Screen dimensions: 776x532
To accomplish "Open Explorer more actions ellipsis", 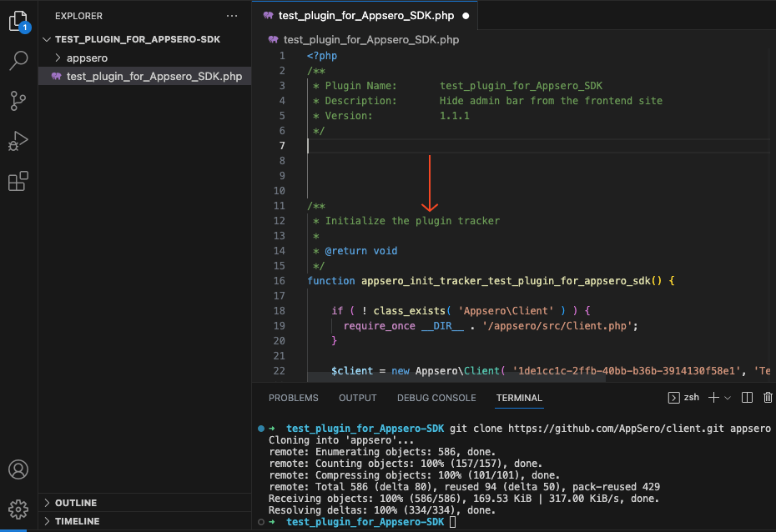I will [232, 16].
